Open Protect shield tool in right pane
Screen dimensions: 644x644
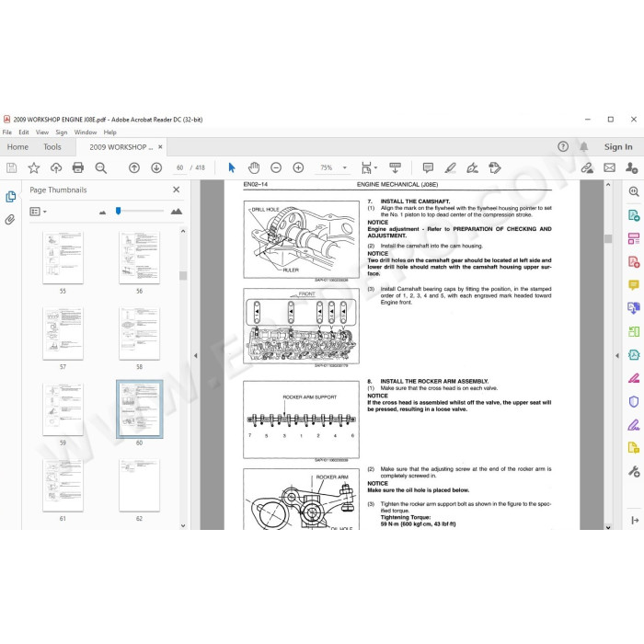click(x=634, y=401)
